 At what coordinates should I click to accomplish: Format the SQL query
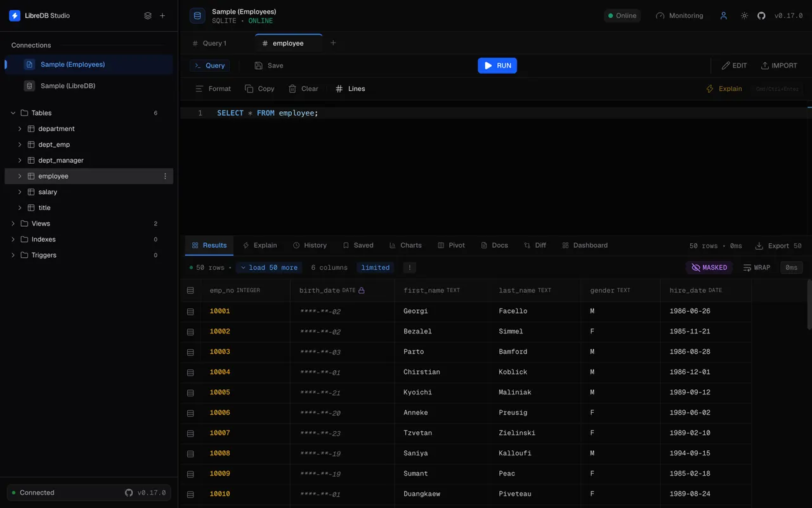[x=213, y=89]
